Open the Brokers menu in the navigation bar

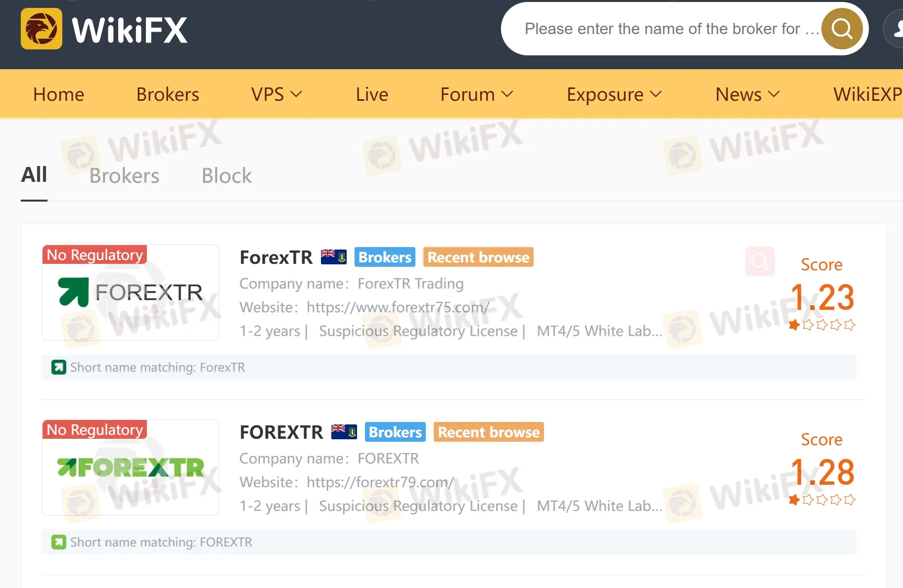(168, 94)
